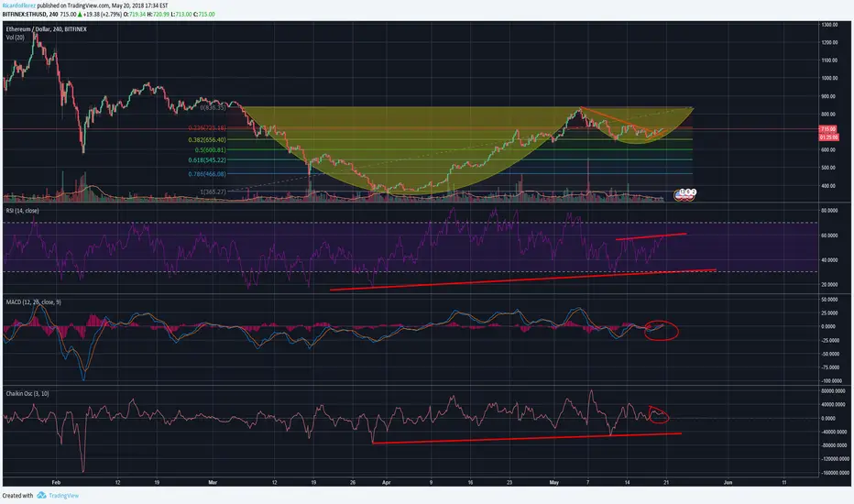Click the Vol (20) indicator label
The image size is (854, 504).
coord(16,37)
